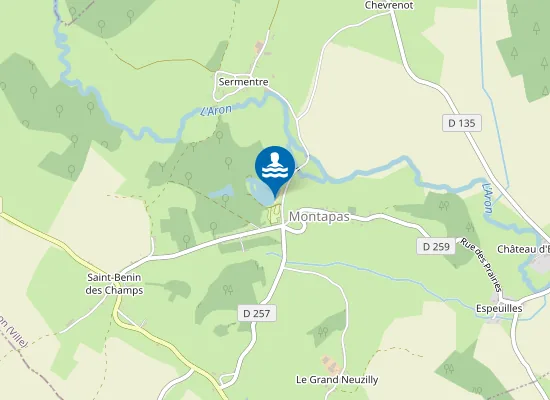Click the D 259 road shield
This screenshot has width=550, height=400.
pos(436,247)
